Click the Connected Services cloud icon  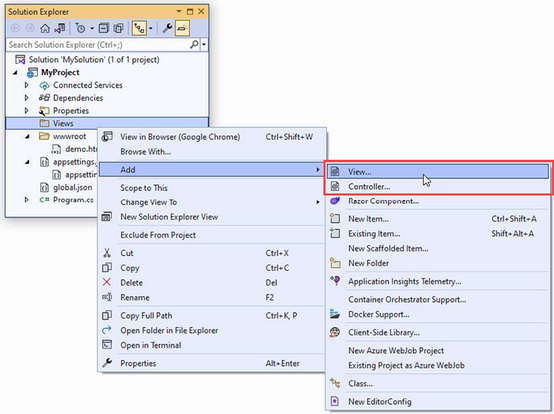pos(44,85)
